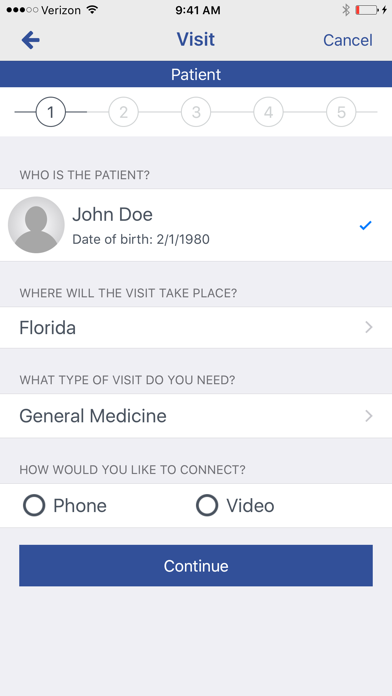This screenshot has height=696, width=392.
Task: Select John Doe as the patient
Action: [x=196, y=225]
